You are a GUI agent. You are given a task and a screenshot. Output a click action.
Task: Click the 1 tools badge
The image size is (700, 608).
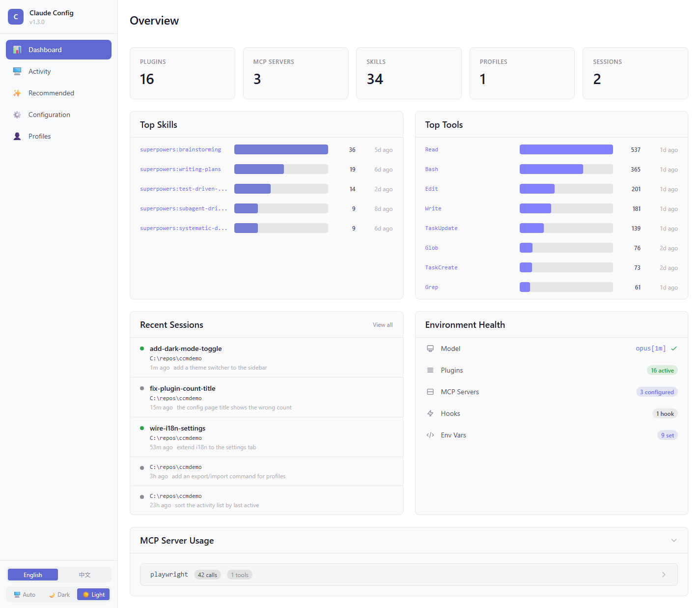click(240, 575)
